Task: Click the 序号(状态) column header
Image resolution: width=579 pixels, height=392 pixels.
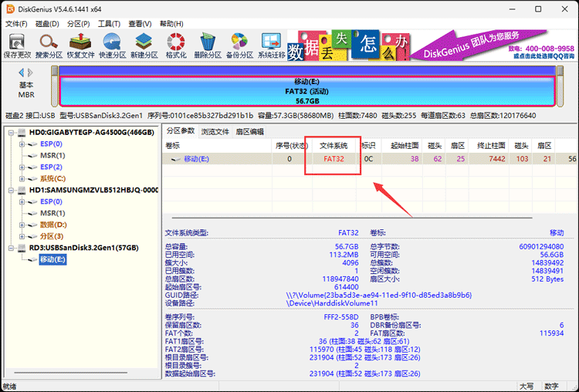Action: coord(290,145)
